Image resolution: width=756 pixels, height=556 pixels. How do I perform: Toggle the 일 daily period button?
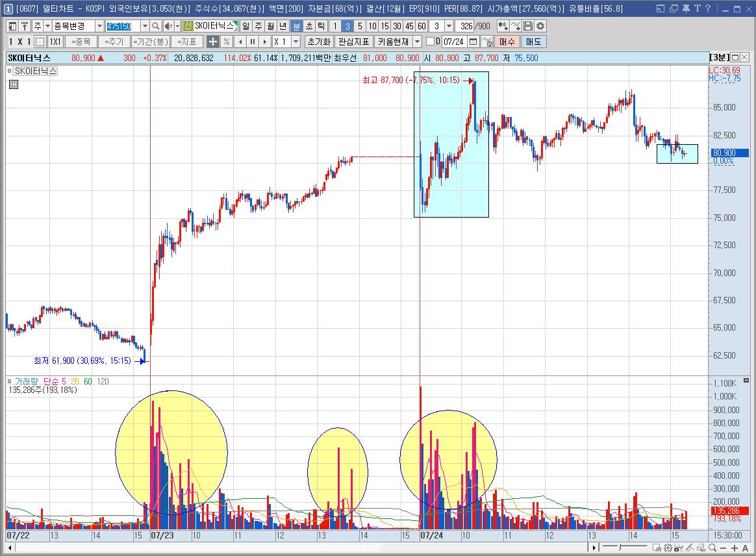point(246,26)
